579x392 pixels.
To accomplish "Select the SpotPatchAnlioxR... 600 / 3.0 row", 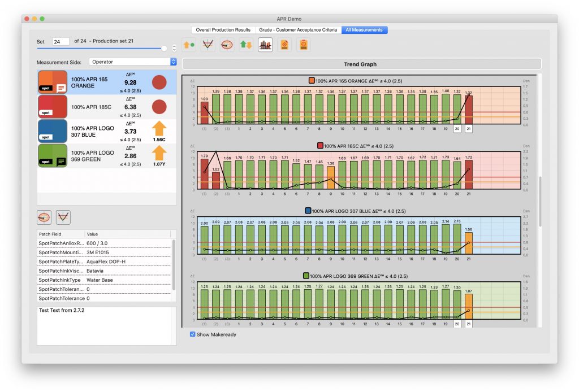I will tap(104, 243).
